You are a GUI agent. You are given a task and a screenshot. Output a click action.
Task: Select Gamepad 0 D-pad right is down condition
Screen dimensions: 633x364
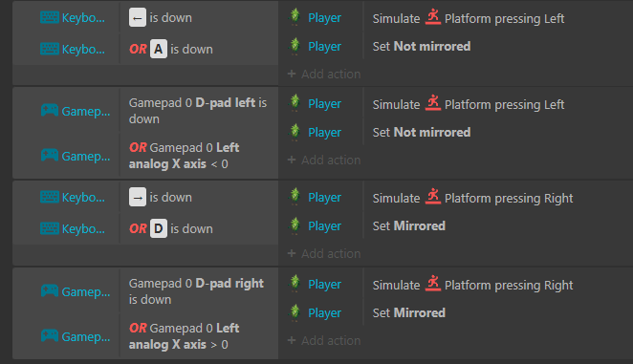(x=196, y=291)
